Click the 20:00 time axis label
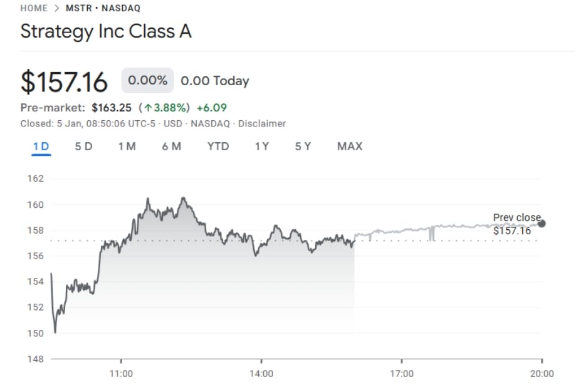The height and width of the screenshot is (392, 576). click(542, 374)
